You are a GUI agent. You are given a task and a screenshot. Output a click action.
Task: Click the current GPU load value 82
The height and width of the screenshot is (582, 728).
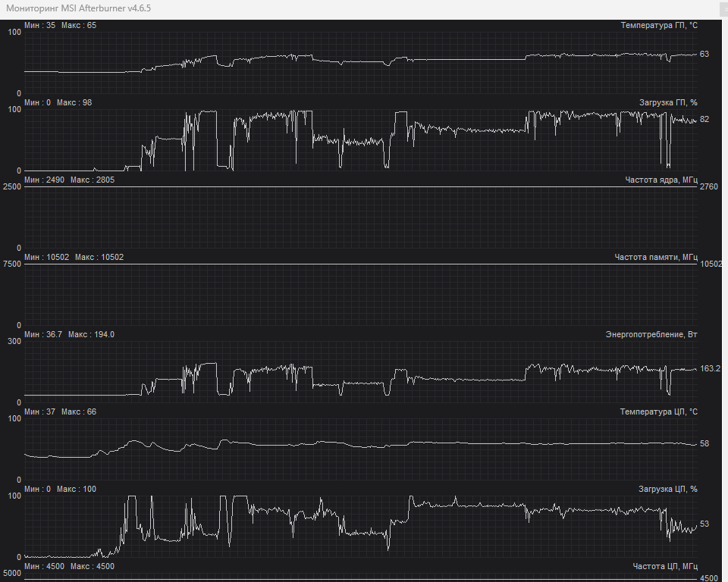(704, 119)
